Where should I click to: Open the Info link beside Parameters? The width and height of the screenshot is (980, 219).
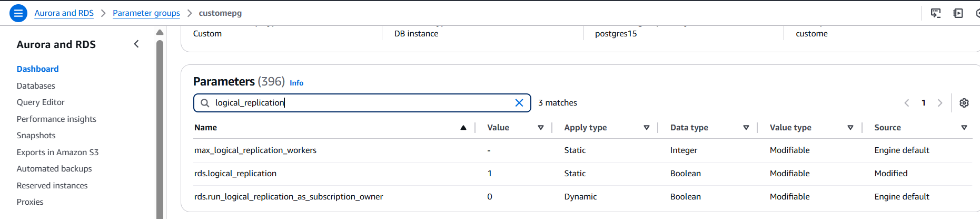coord(296,83)
